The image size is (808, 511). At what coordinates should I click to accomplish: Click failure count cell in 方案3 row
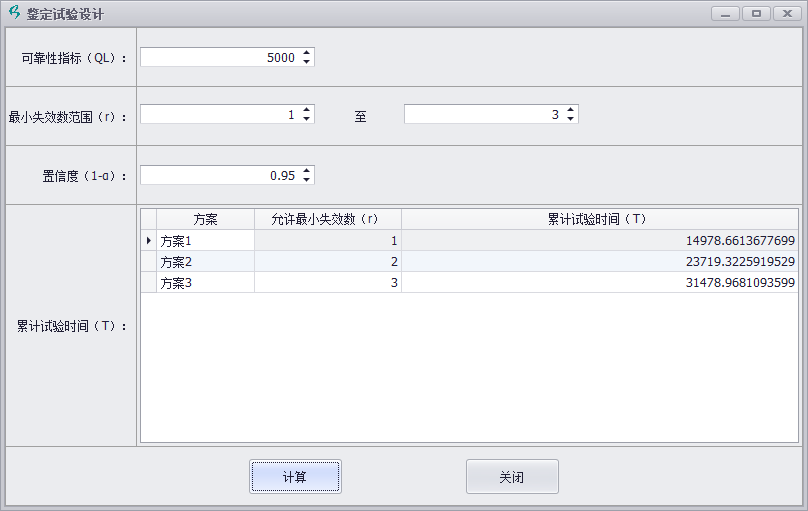[328, 283]
